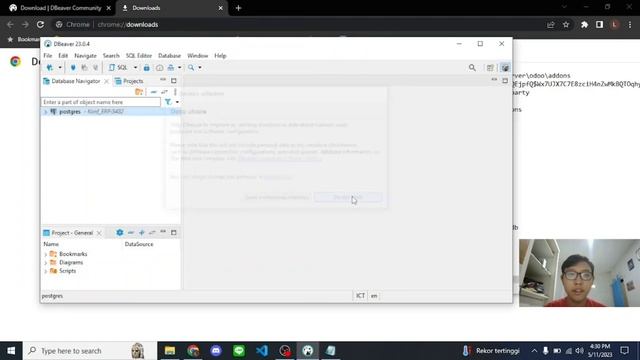Select the Bookmarks folder row
Viewport: 640px width, 360px height.
click(73, 254)
